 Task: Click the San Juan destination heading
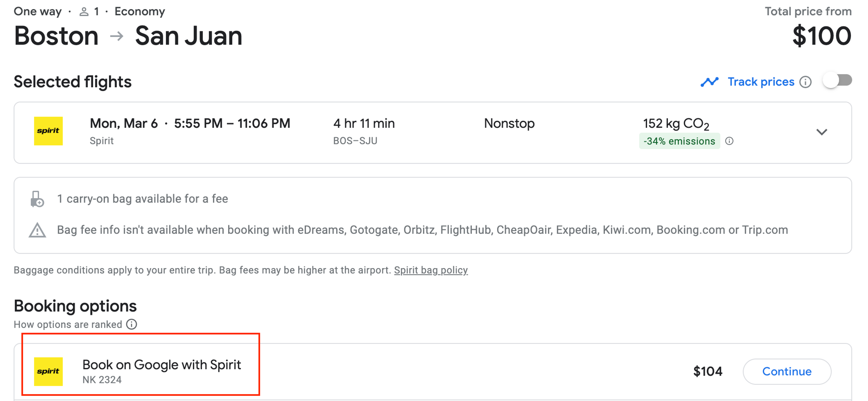(x=189, y=36)
